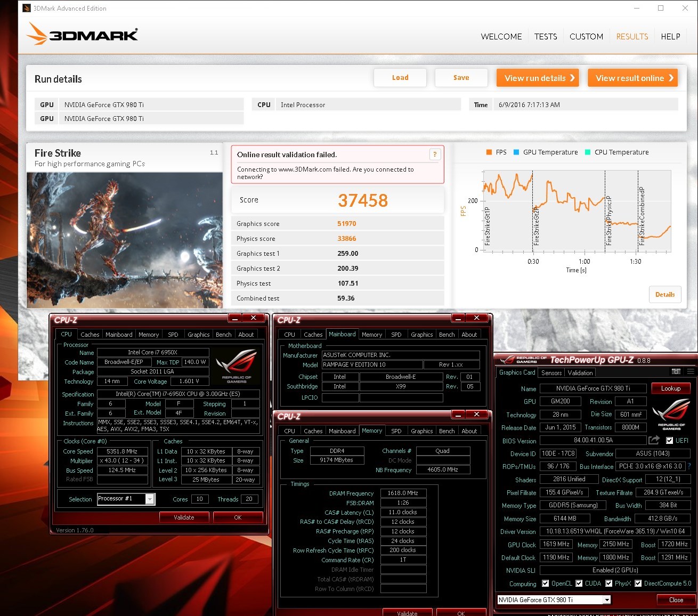698x616 pixels.
Task: Open chart Details button
Action: (665, 295)
